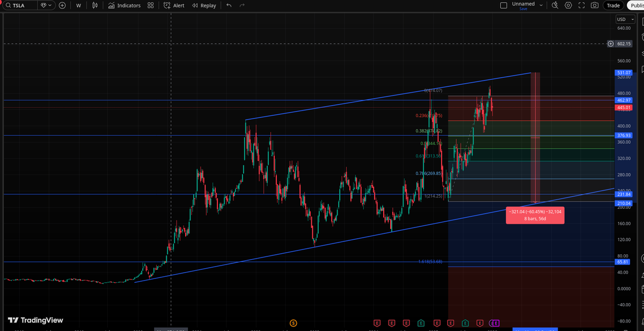This screenshot has height=331, width=644.
Task: Select the 231.84 price label
Action: [x=624, y=194]
